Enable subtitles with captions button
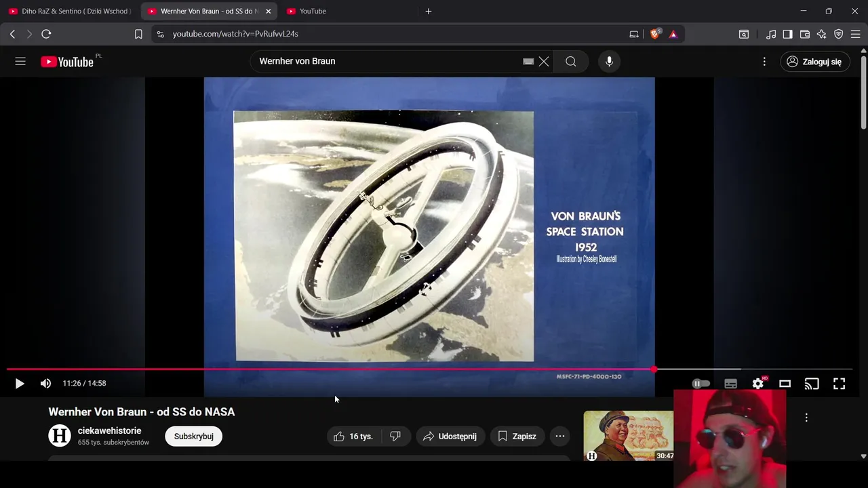Viewport: 868px width, 488px height. coord(730,384)
